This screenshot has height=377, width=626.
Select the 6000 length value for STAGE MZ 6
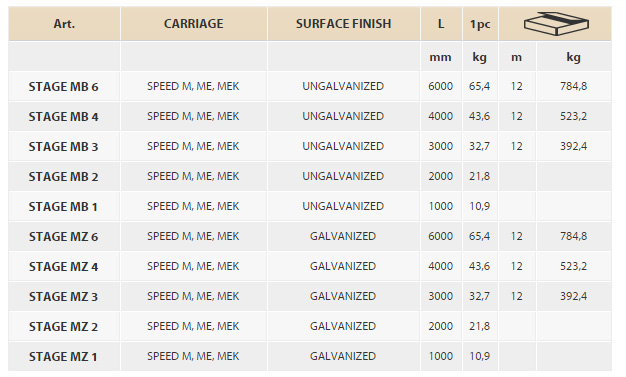(x=440, y=236)
